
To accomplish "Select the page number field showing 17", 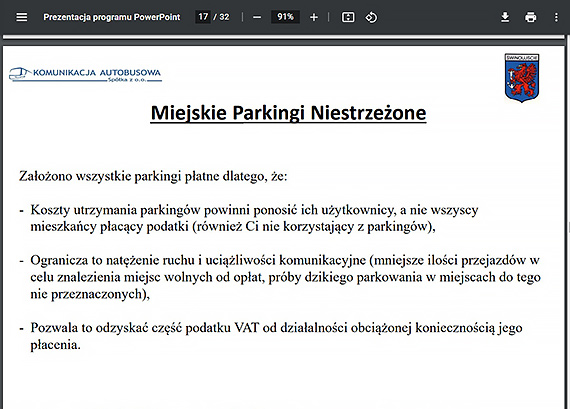I will [x=203, y=17].
